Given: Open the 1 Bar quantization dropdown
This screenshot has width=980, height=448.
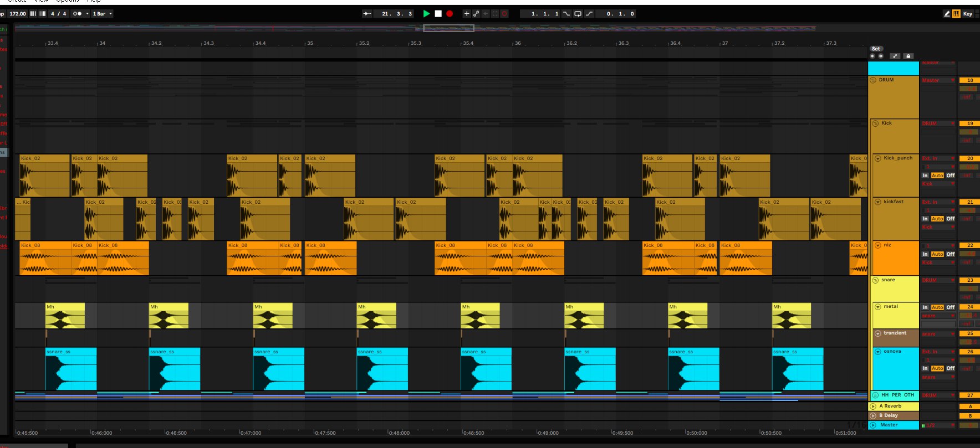Looking at the screenshot, I should [102, 14].
